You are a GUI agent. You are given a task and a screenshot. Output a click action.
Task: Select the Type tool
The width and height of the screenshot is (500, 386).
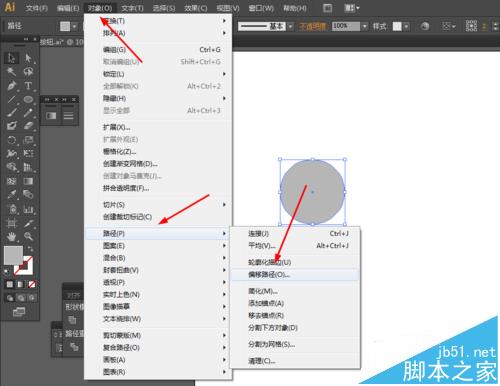click(29, 86)
